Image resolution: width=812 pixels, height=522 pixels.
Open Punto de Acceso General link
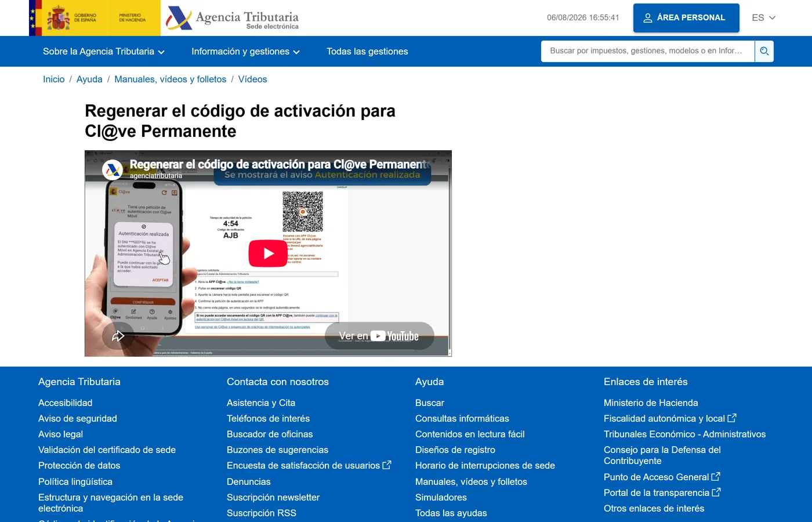(657, 477)
